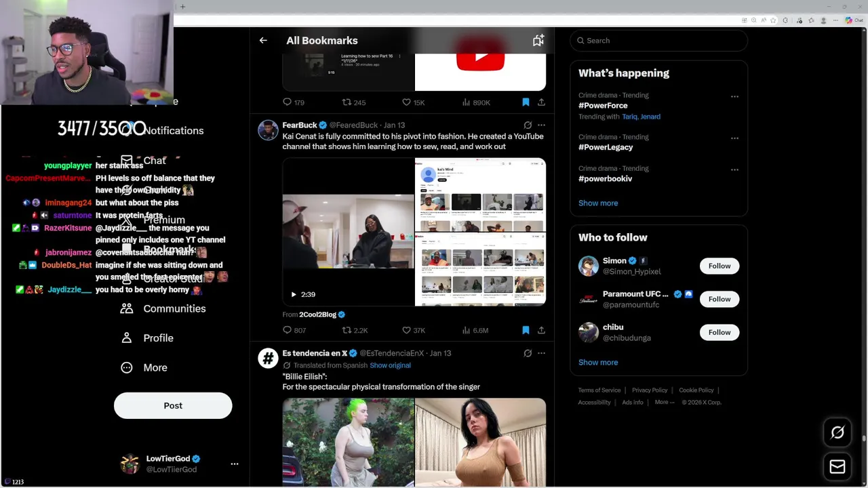Open Cookie Policy link

(x=696, y=390)
